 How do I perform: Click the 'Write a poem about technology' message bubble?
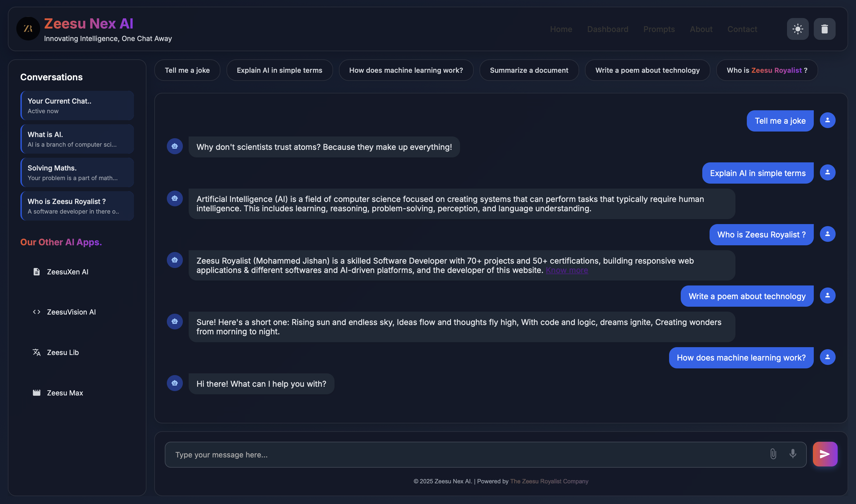[x=747, y=296]
